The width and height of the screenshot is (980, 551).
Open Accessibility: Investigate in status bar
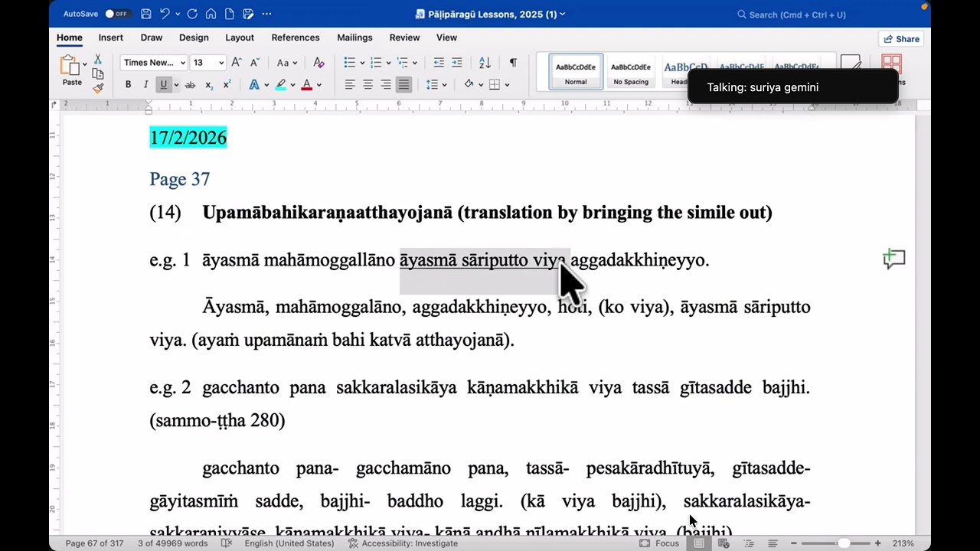coord(403,543)
